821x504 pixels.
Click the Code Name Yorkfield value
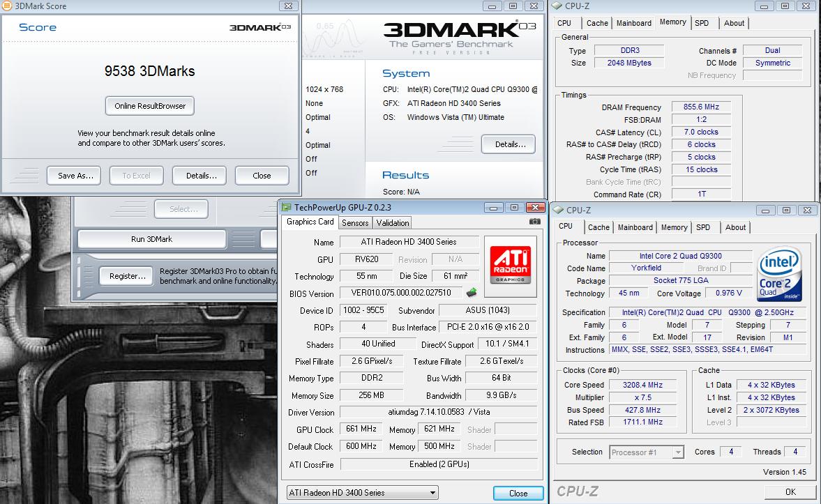click(x=646, y=268)
